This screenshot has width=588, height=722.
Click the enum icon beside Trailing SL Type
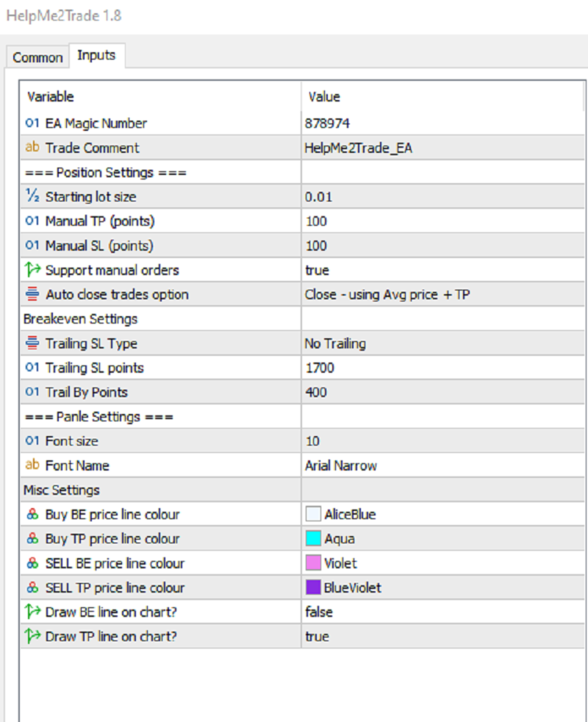32,343
